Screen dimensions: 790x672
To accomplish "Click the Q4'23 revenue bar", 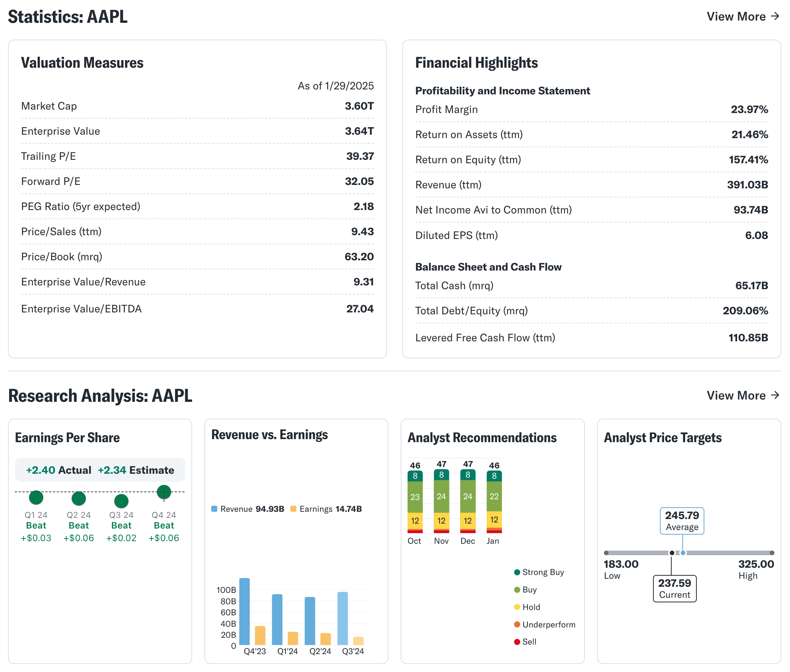I will [244, 611].
